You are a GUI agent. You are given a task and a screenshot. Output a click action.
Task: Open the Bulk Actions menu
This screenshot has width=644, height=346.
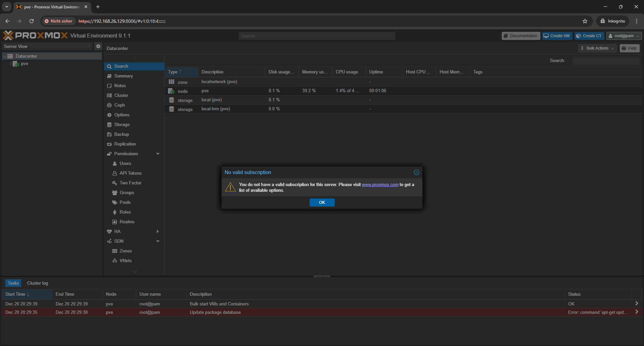pos(597,48)
